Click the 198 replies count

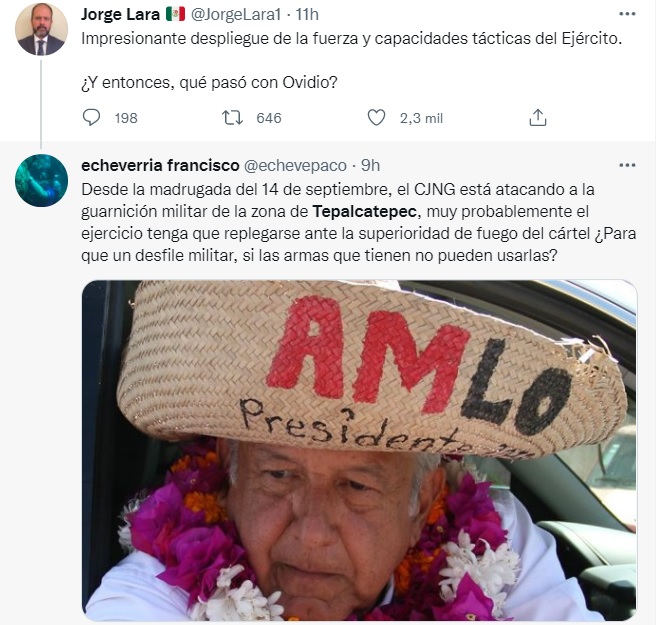126,118
